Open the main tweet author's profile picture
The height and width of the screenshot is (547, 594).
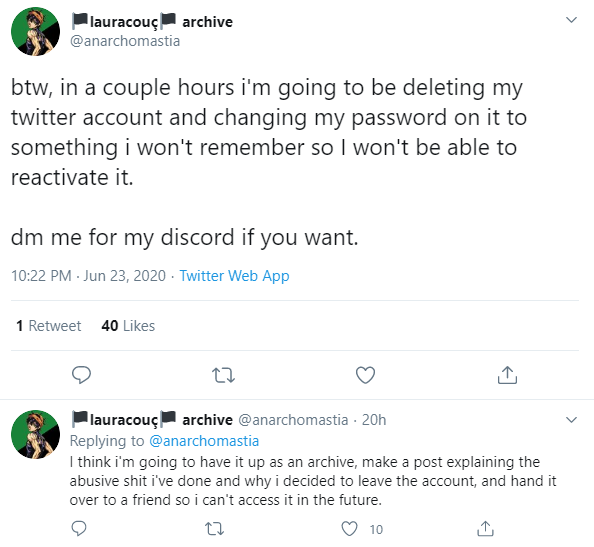pyautogui.click(x=36, y=31)
